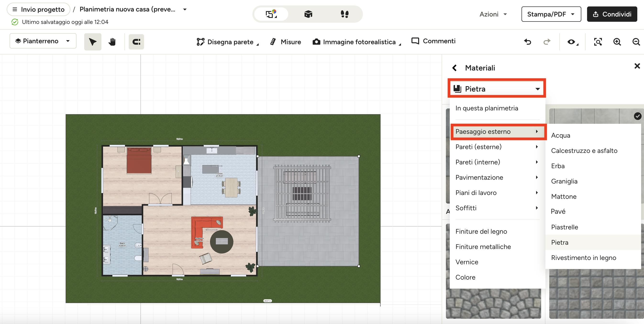The image size is (644, 324).
Task: Click the Condividi share button
Action: pyautogui.click(x=612, y=14)
